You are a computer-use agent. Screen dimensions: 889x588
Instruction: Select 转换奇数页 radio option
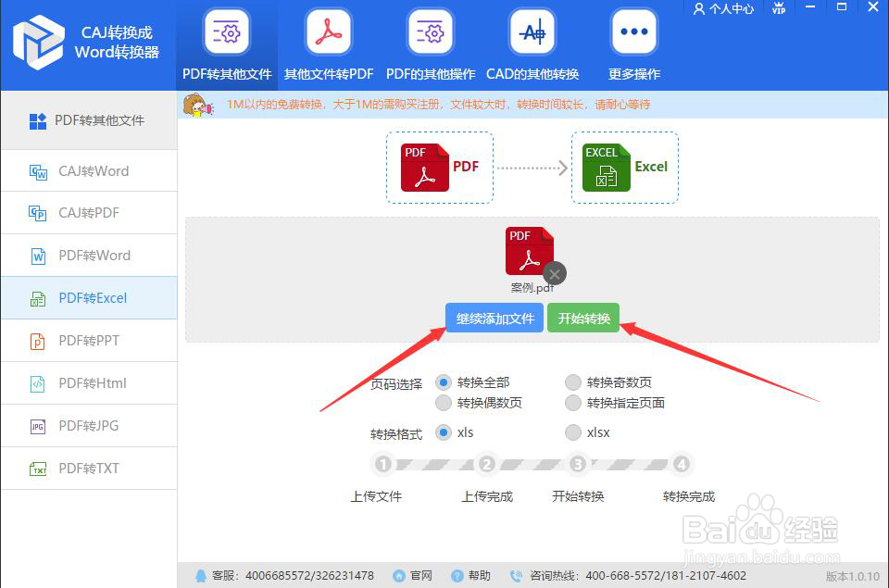pos(573,382)
